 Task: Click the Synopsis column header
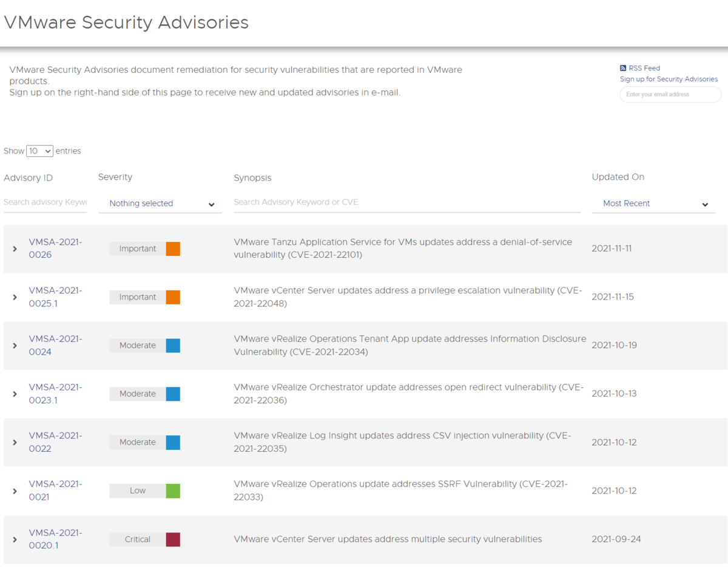click(x=252, y=178)
